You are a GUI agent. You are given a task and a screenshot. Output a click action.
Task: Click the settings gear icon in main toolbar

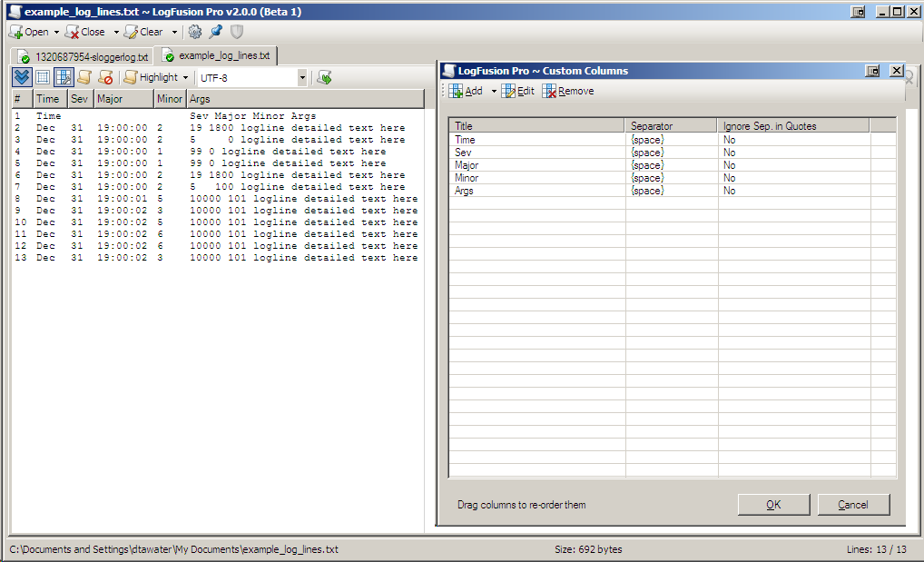(194, 32)
